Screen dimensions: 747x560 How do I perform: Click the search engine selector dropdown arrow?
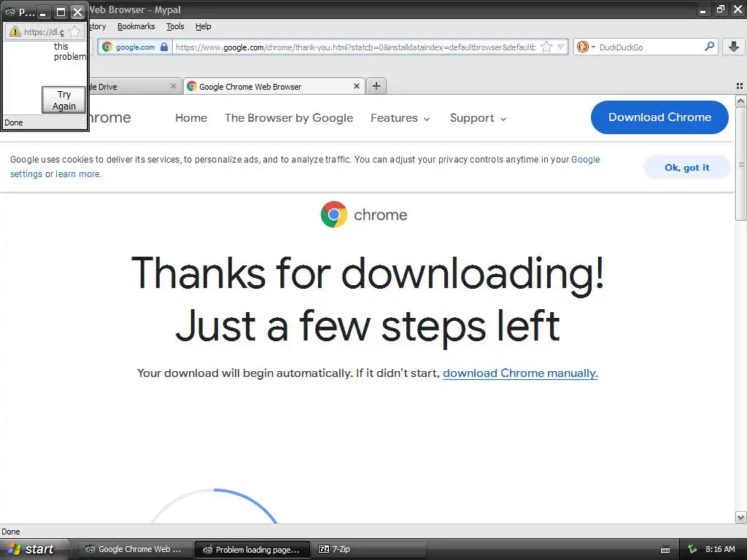pyautogui.click(x=593, y=47)
